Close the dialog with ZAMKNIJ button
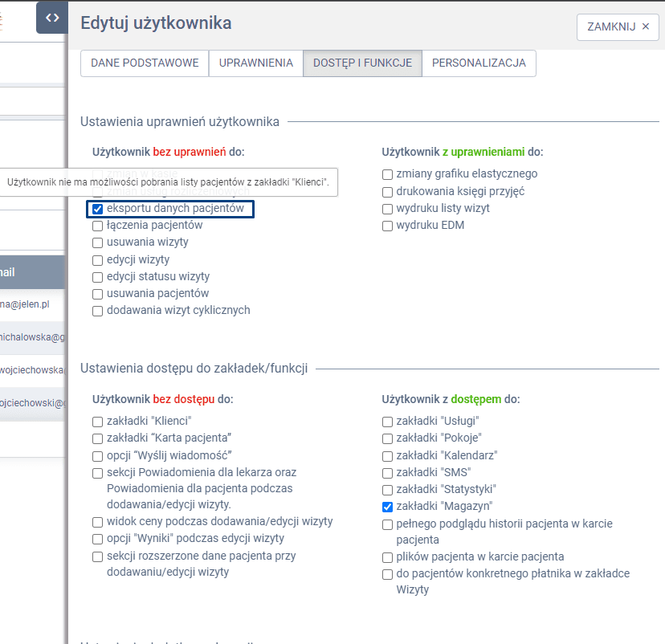Viewport: 665px width, 644px height. tap(618, 26)
